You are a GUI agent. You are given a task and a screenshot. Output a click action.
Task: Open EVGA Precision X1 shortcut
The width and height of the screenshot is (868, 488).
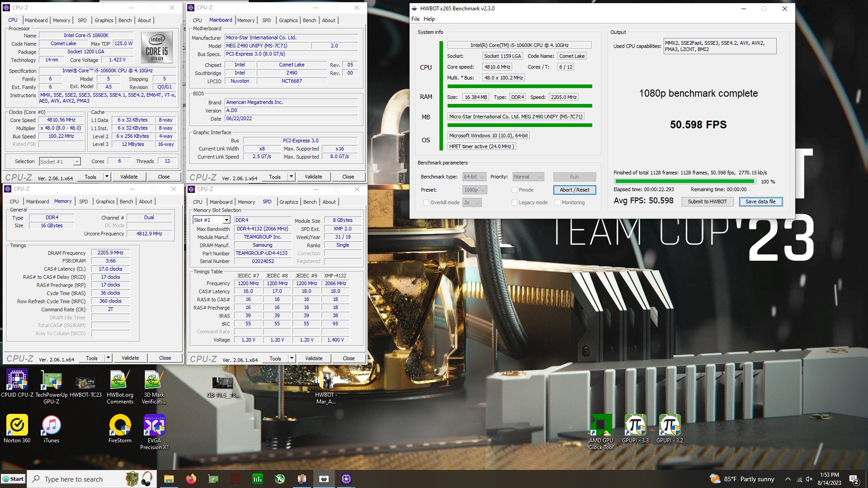click(x=154, y=432)
